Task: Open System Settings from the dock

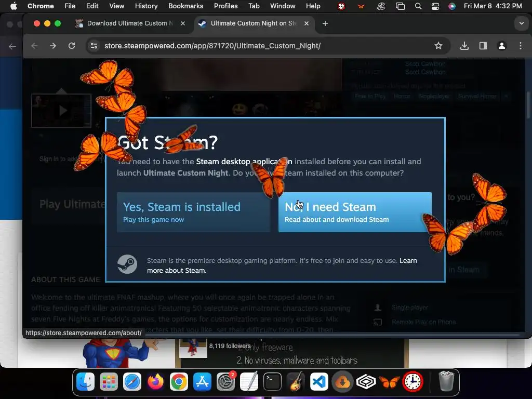Action: tap(225, 382)
